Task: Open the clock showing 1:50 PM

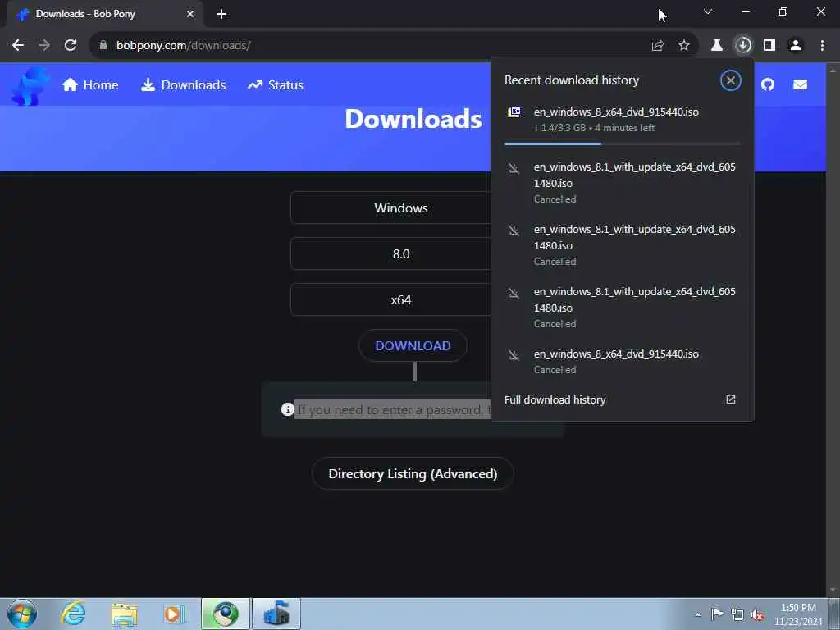Action: [798, 614]
